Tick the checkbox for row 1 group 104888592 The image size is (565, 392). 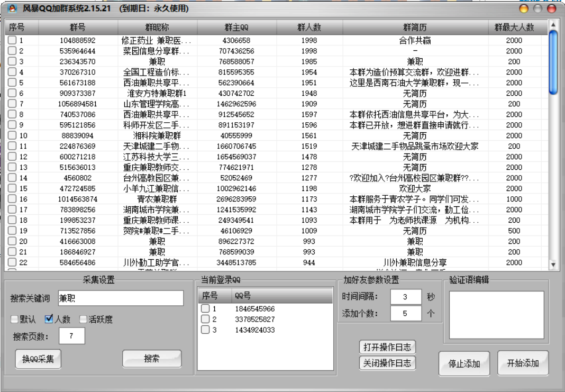[12, 40]
